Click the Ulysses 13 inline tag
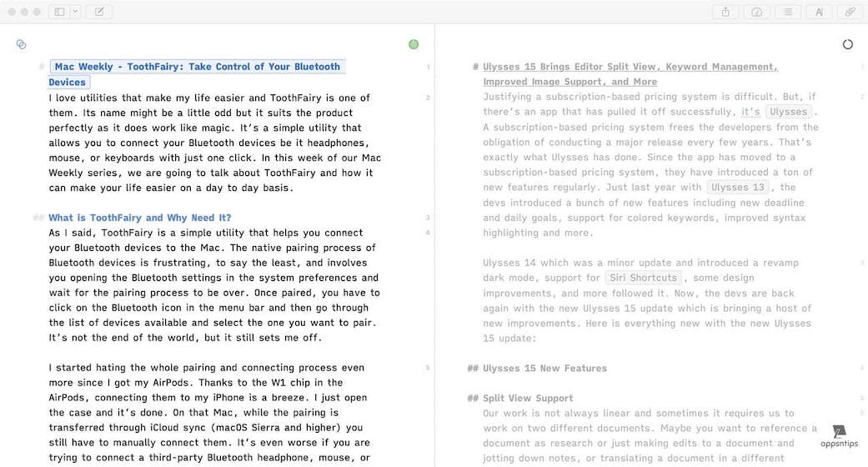868x467 pixels. point(740,187)
